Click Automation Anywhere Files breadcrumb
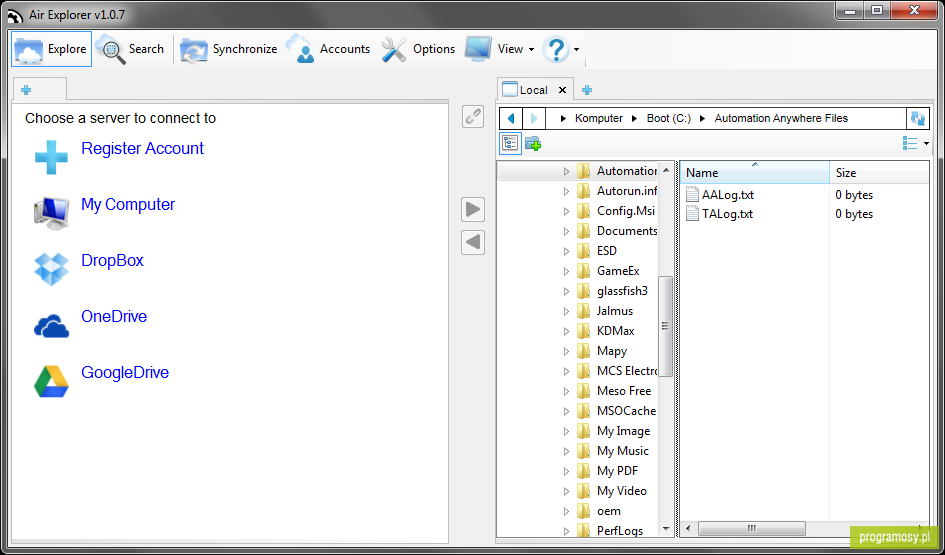 click(781, 119)
